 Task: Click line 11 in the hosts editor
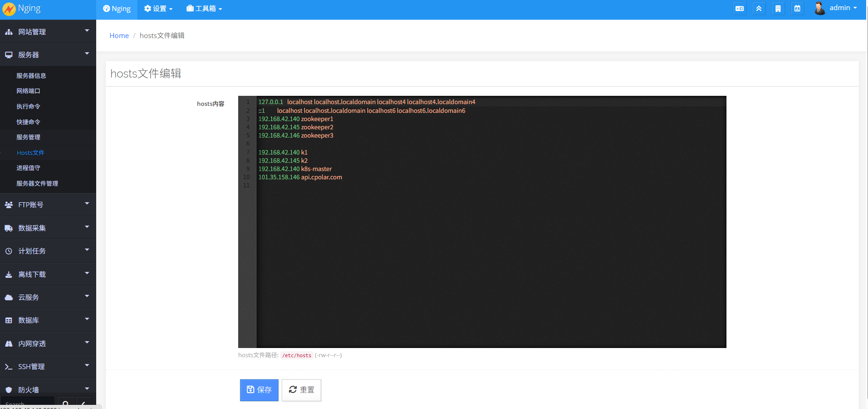click(x=366, y=186)
